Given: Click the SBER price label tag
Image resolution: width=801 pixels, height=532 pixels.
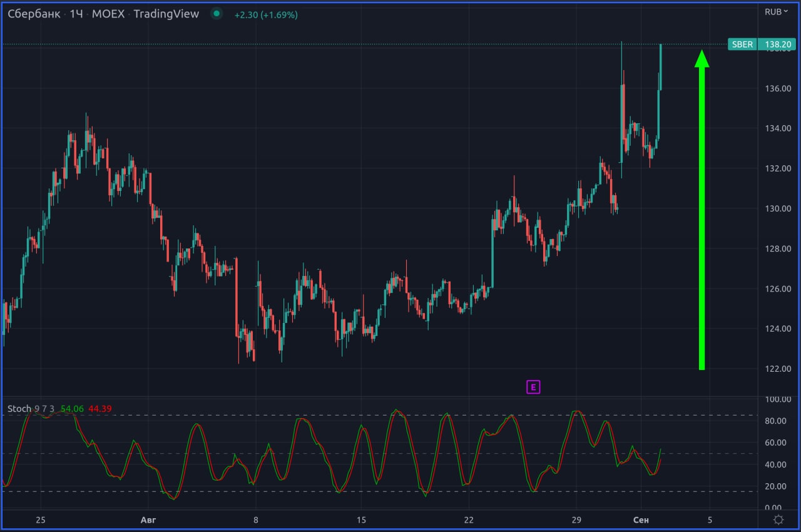Looking at the screenshot, I should point(742,44).
